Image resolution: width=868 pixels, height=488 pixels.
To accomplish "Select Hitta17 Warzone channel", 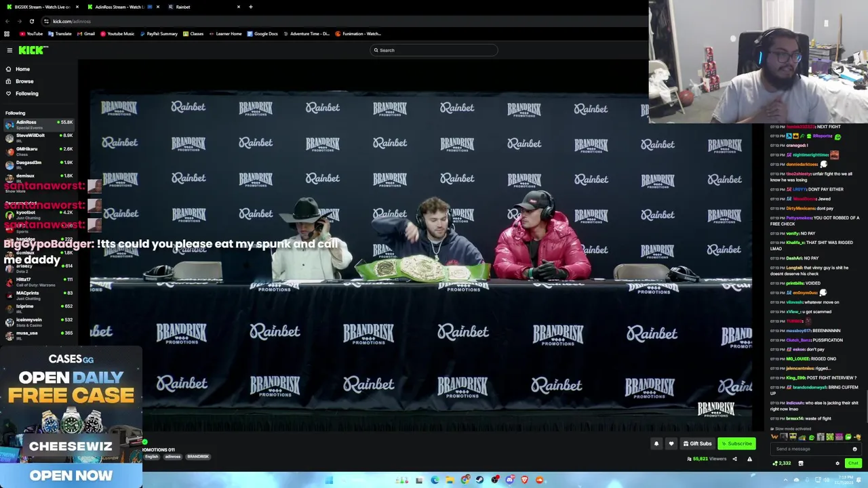I will pyautogui.click(x=39, y=281).
